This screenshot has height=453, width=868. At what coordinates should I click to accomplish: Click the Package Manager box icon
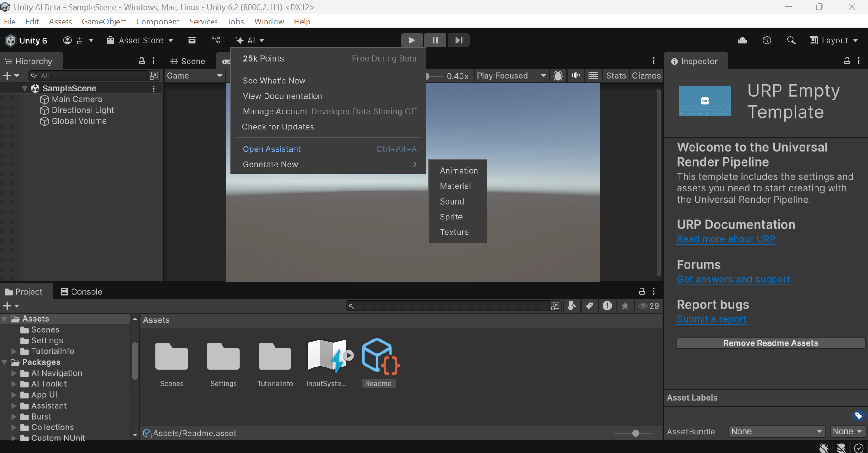click(x=192, y=40)
